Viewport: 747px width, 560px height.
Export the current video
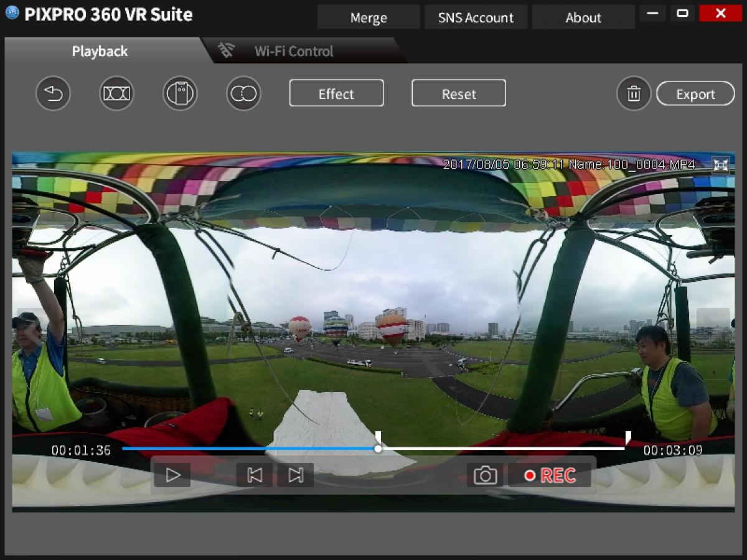[x=695, y=94]
